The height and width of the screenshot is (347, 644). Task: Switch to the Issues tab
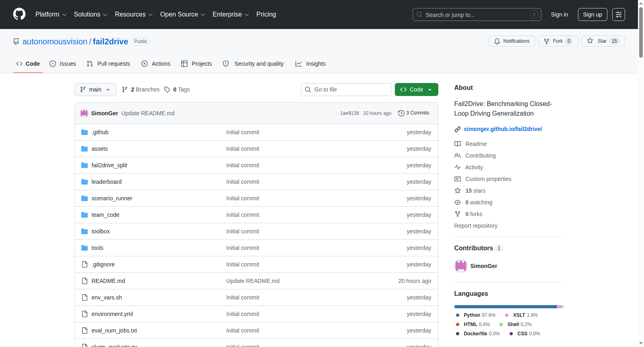click(63, 64)
